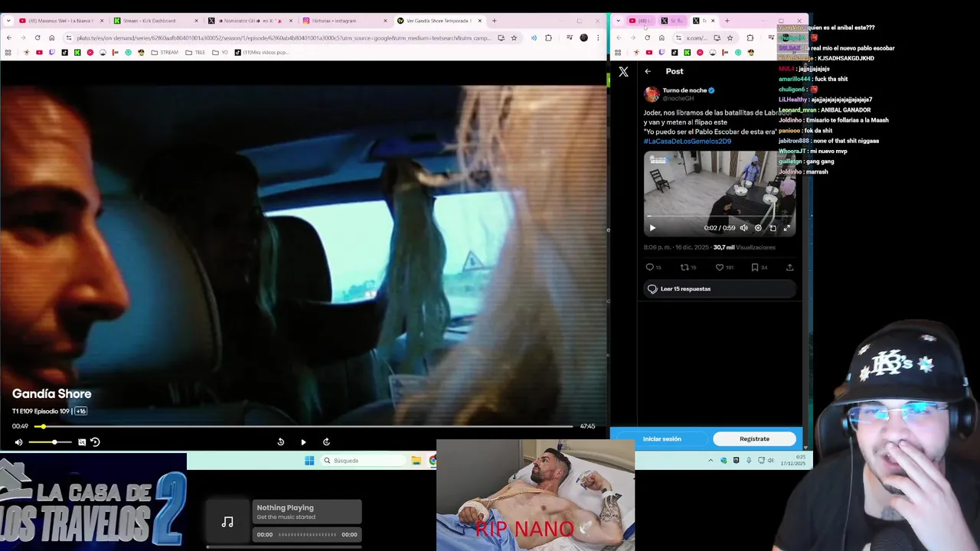Click the Regístrate button

pos(754,439)
